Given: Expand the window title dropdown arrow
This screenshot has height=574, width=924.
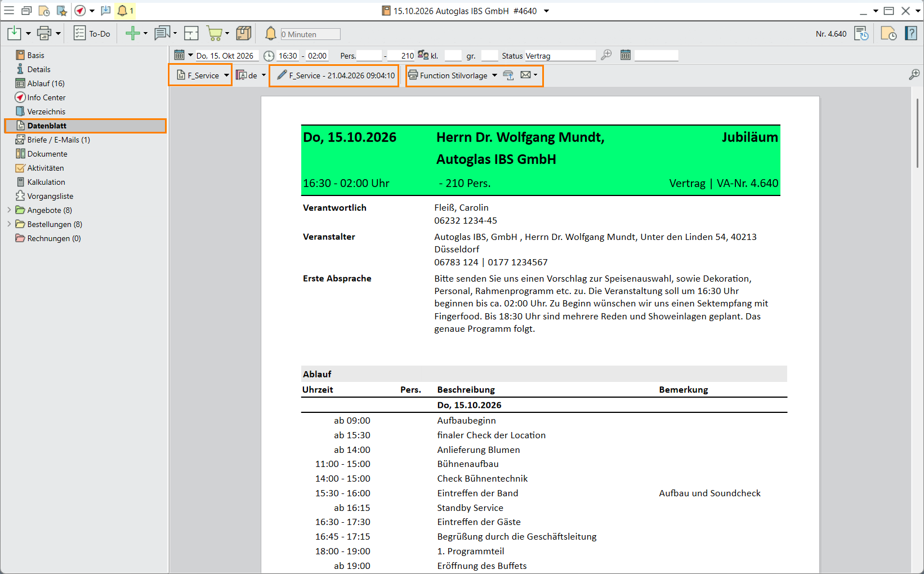Looking at the screenshot, I should click(546, 11).
